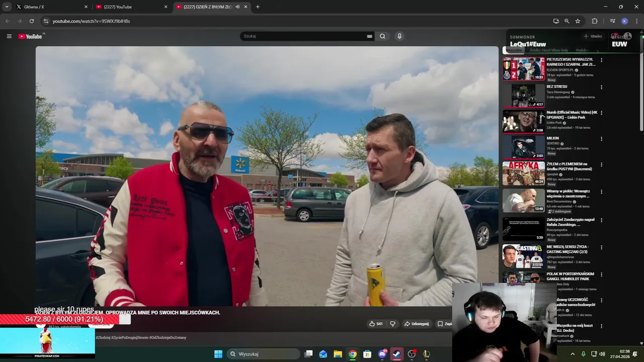Install app icon in address bar
644x362 pixels.
pyautogui.click(x=556, y=21)
